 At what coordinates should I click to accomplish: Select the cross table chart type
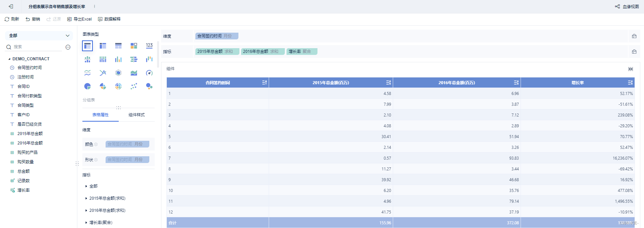[x=103, y=46]
